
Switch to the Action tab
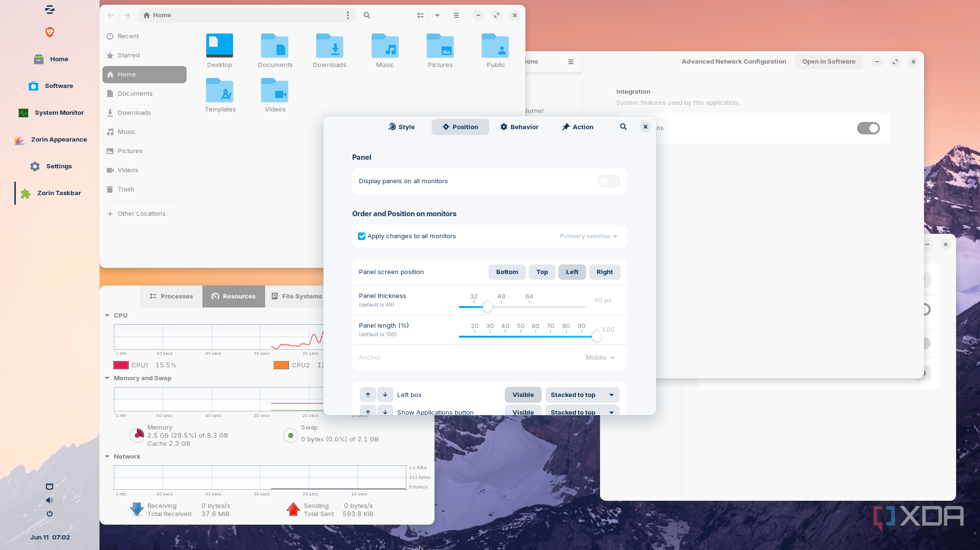coord(578,127)
